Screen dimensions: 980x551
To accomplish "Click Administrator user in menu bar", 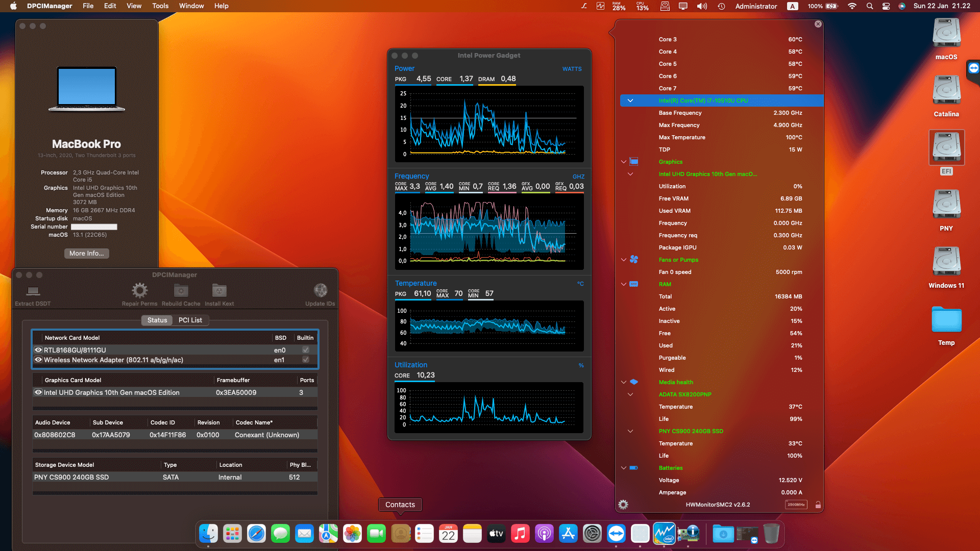I will coord(756,6).
